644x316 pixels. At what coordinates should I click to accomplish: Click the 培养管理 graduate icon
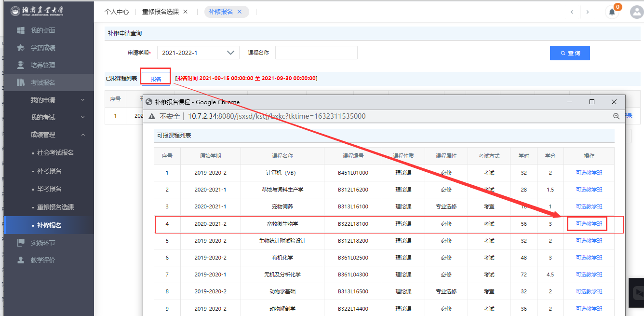21,65
